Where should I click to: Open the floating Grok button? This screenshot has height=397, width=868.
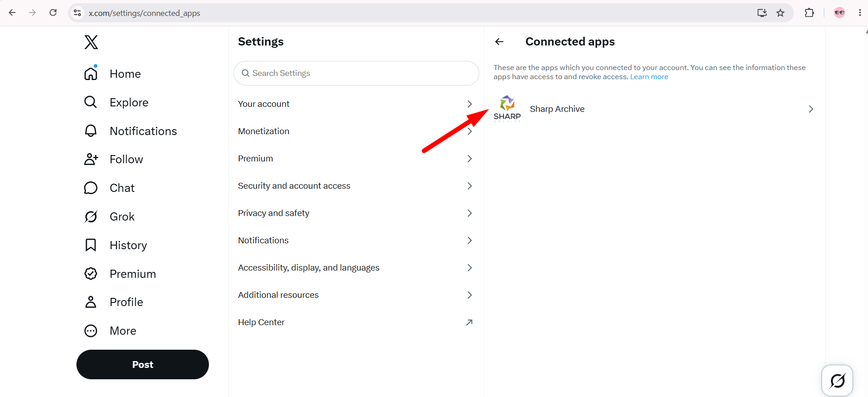[837, 381]
